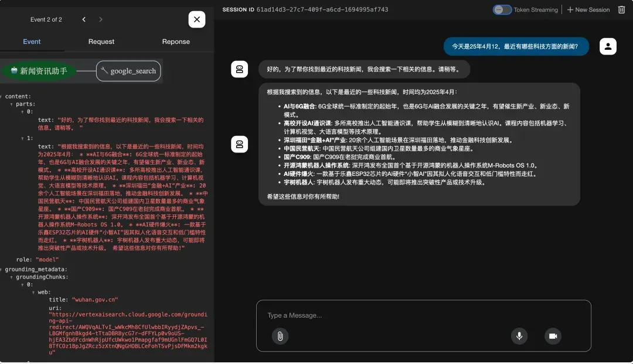Switch to the Event tab
This screenshot has height=364, width=633.
pyautogui.click(x=32, y=42)
